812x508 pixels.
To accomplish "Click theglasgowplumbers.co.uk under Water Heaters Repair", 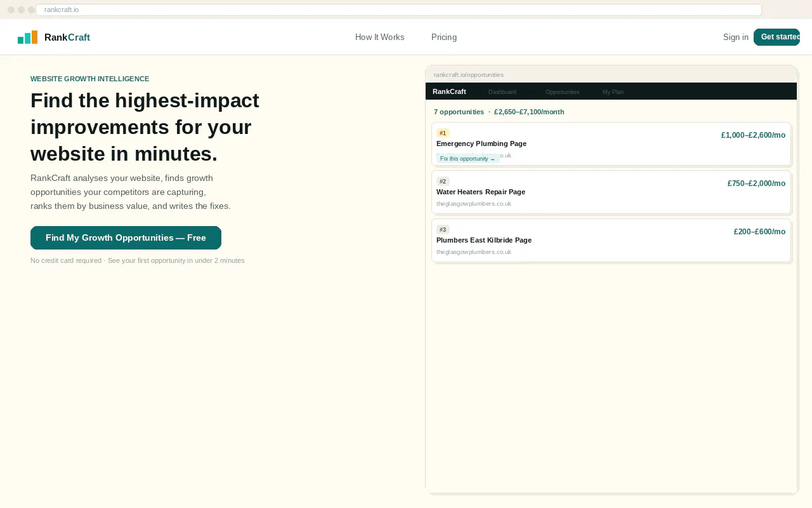I will pyautogui.click(x=474, y=204).
